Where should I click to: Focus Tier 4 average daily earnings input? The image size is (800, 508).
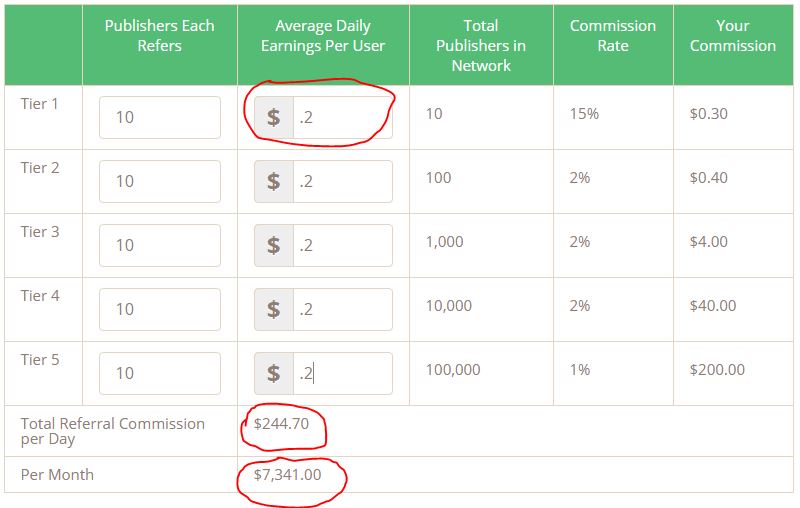pyautogui.click(x=343, y=310)
